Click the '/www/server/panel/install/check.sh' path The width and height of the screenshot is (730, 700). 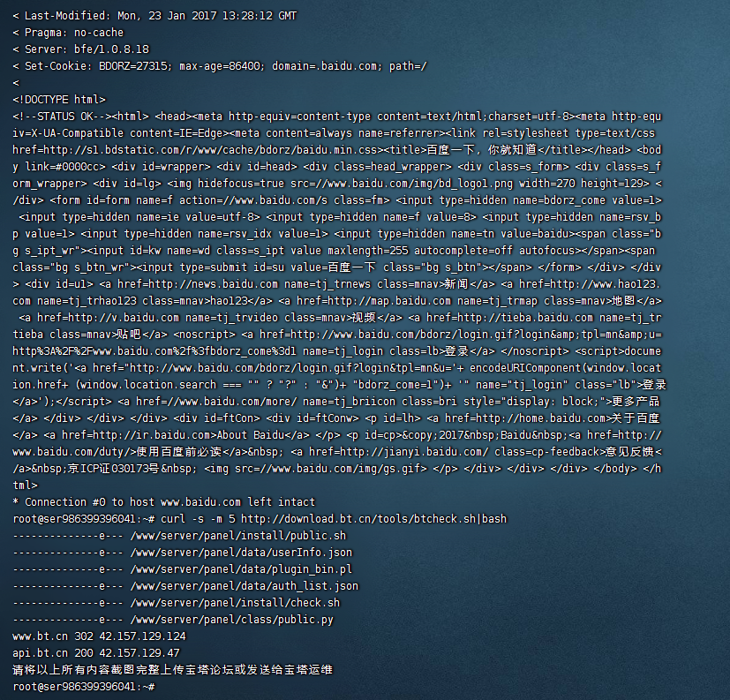point(235,602)
